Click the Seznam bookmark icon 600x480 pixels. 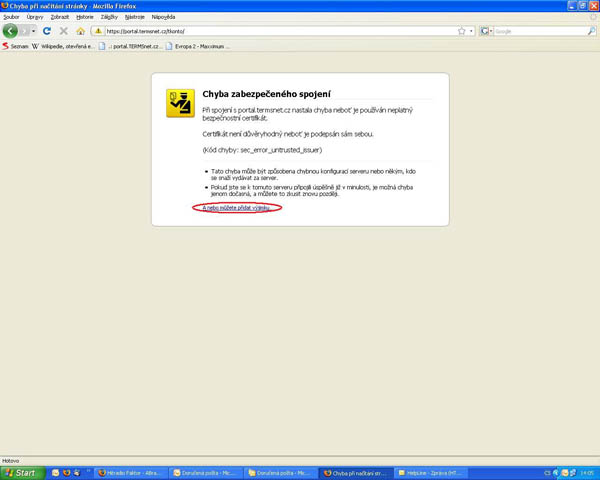(x=6, y=46)
